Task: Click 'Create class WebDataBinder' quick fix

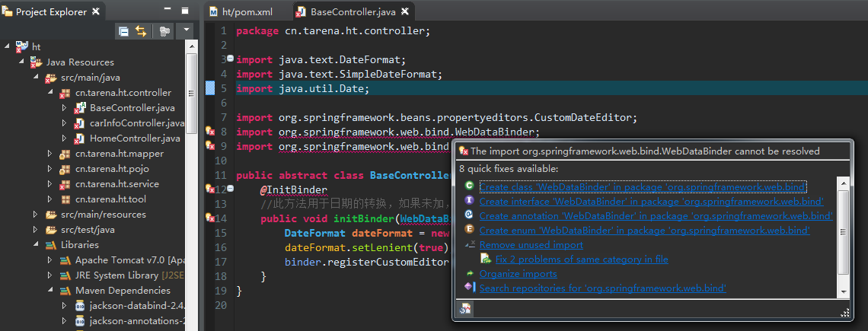Action: (x=643, y=186)
